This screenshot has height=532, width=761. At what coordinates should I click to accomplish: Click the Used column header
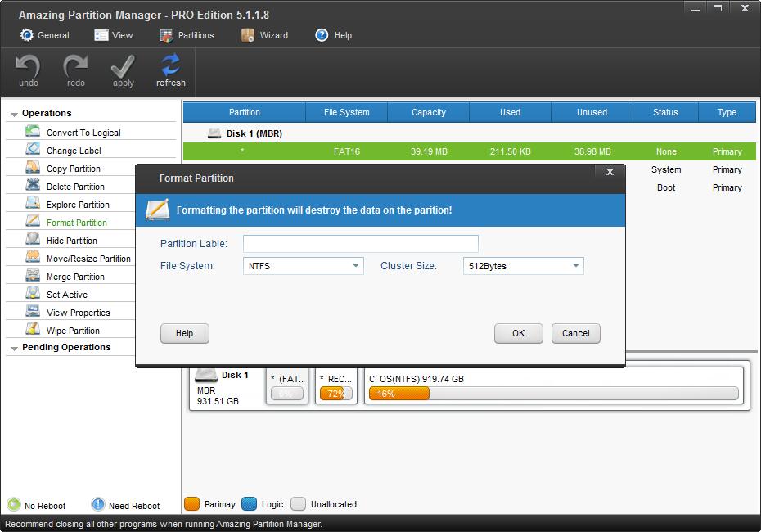tap(510, 112)
